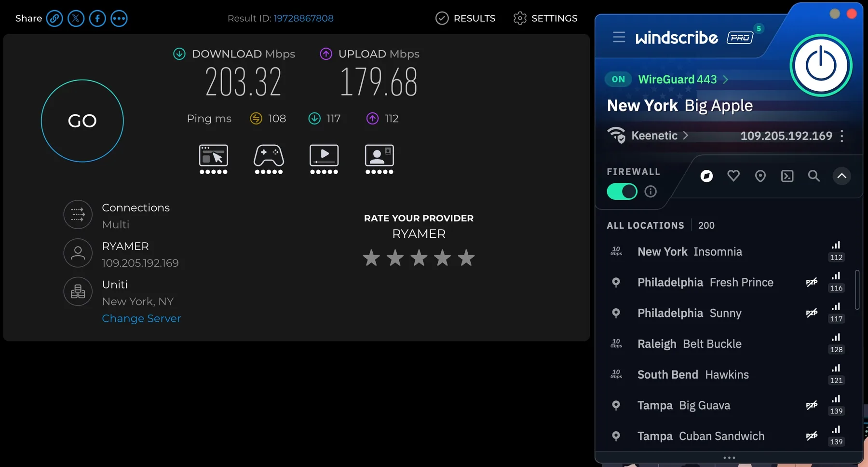Open WireGuard 443 protocol options
This screenshot has height=467, width=868.
[x=683, y=79]
